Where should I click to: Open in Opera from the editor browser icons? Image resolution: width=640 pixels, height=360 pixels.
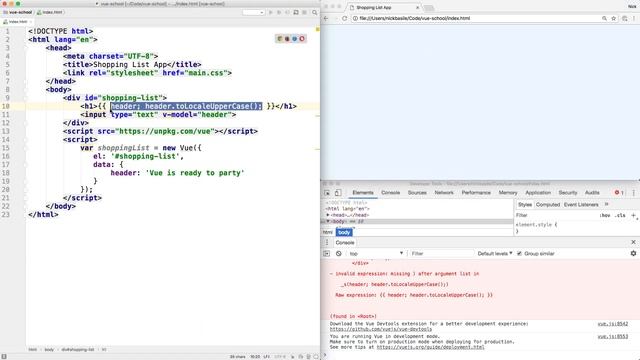click(302, 39)
